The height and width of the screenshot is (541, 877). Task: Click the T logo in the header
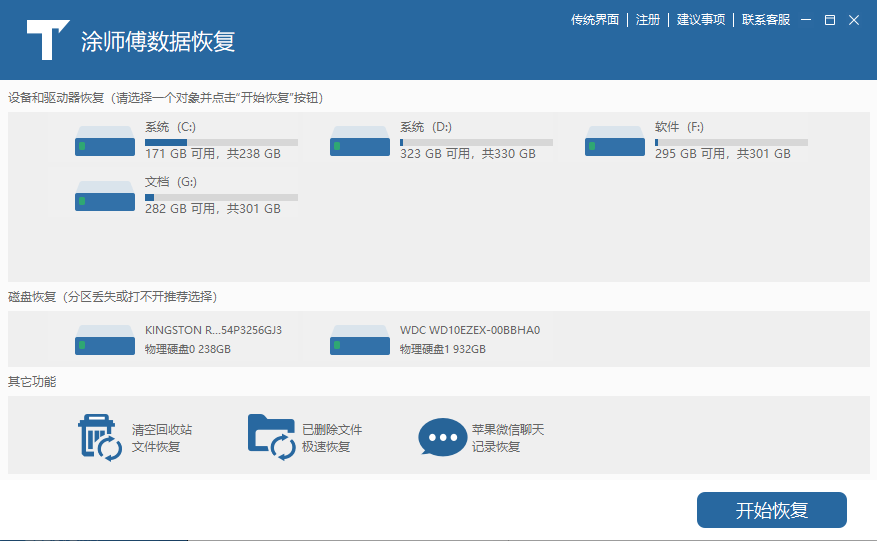[48, 40]
